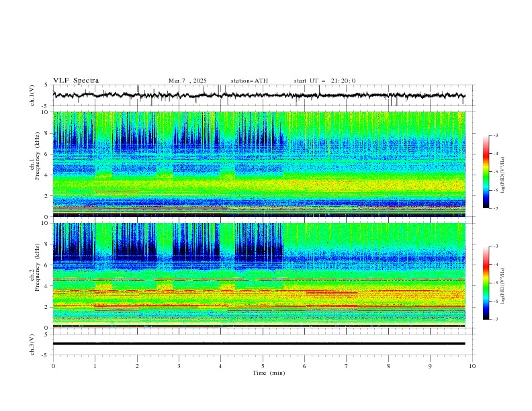
Task: Click the "4" kHz tick on ch.1 frequency axis
Action: click(x=46, y=175)
